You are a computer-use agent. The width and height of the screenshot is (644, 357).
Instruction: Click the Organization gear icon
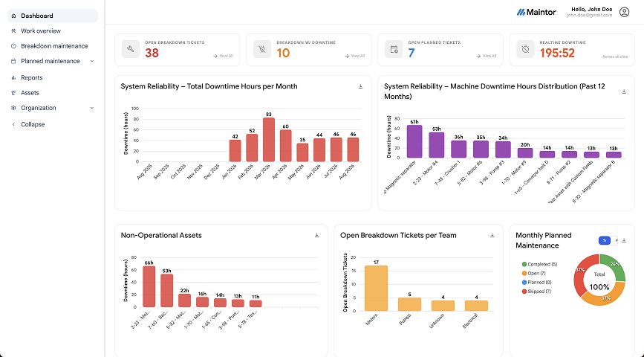point(13,108)
